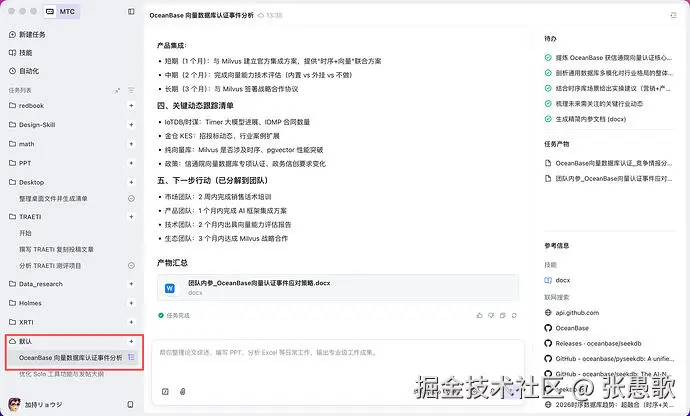690x416 pixels.
Task: Click the slash command icon in input box
Action: 165,391
